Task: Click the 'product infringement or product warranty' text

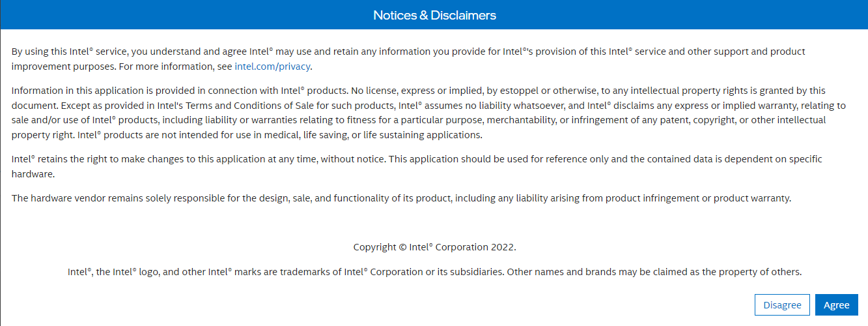Action: coord(697,198)
